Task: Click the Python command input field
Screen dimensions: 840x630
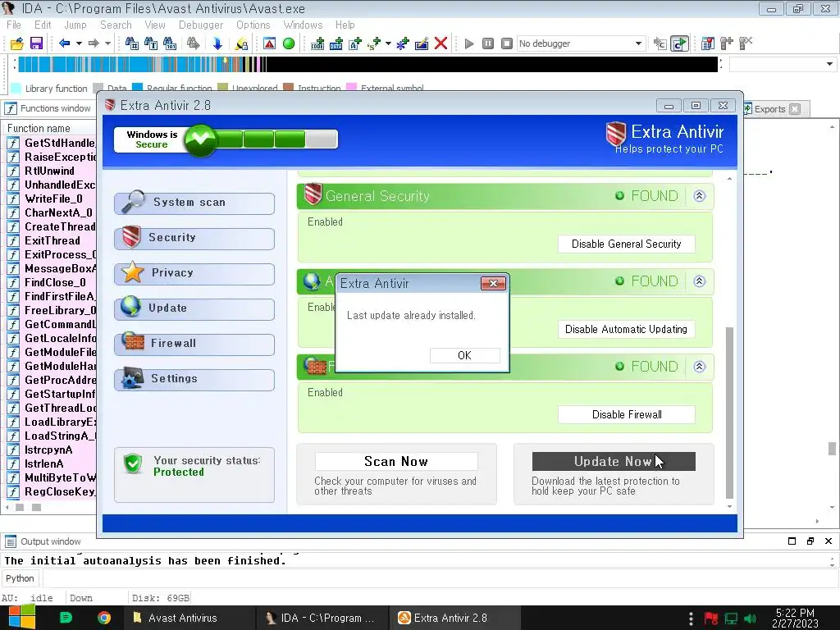Action: 440,578
